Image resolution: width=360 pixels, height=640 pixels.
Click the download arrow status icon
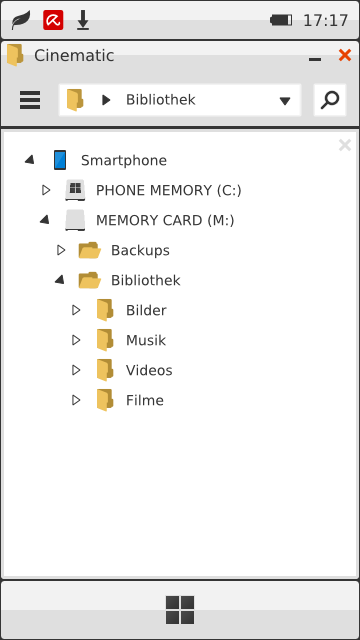click(83, 20)
